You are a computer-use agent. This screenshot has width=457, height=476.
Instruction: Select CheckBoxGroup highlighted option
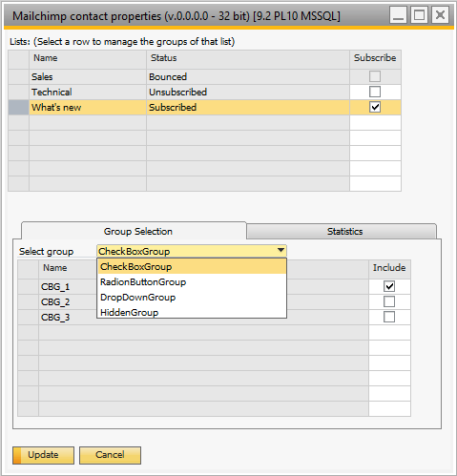(x=192, y=266)
